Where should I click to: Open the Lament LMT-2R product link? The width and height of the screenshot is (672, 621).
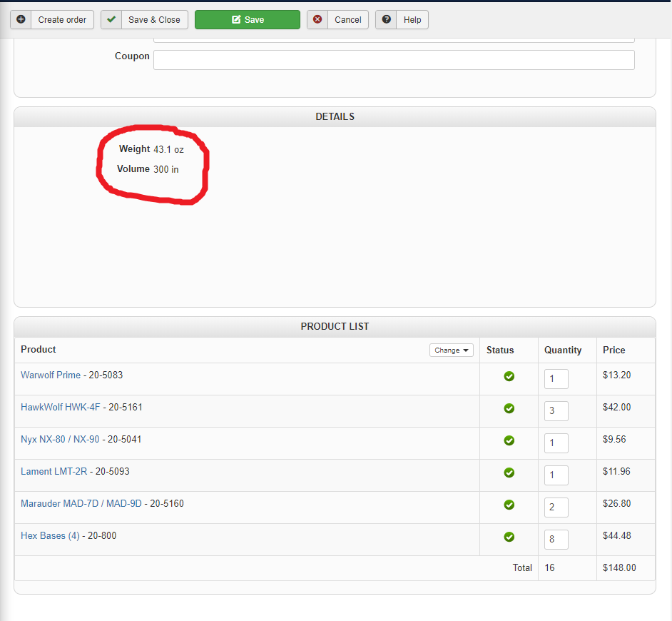point(54,471)
